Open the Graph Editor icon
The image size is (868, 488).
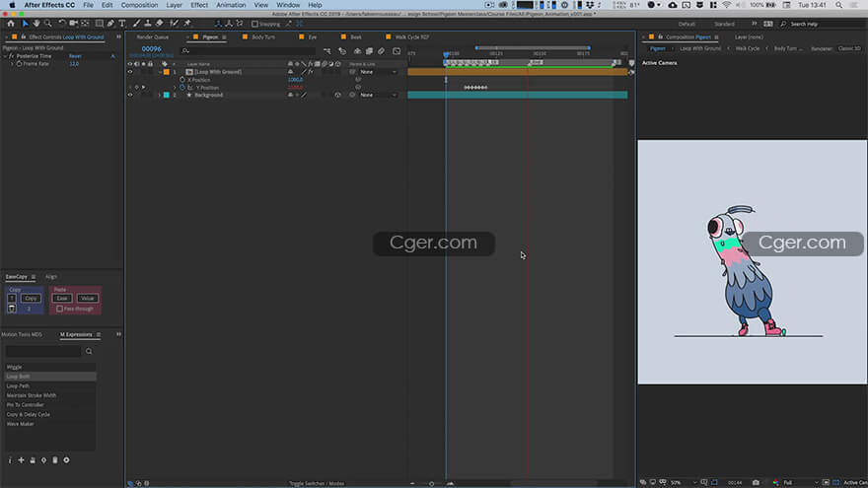[397, 51]
